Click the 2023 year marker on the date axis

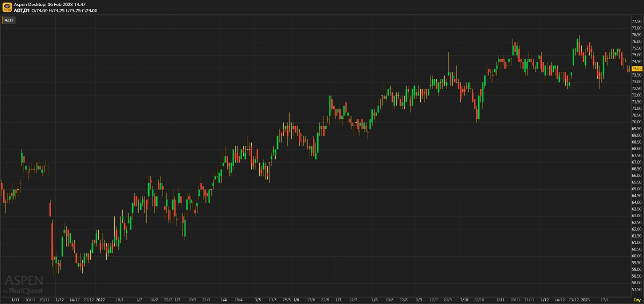(585, 300)
